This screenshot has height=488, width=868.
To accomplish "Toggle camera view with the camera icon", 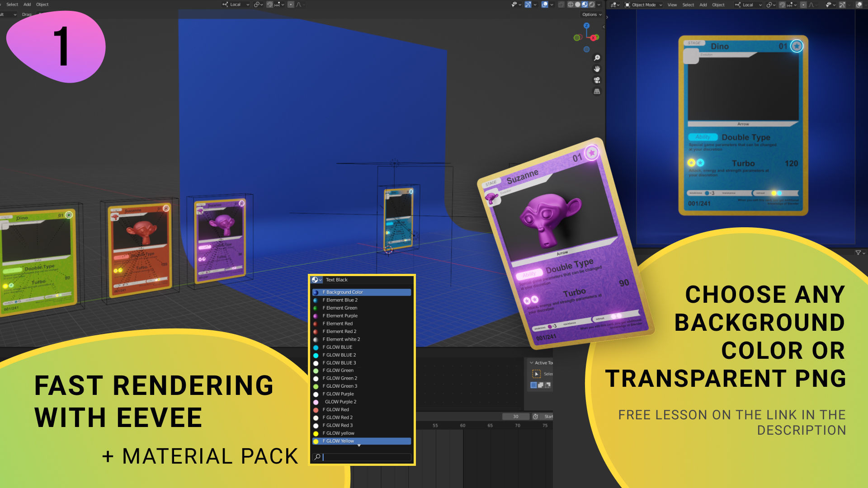I will (597, 80).
